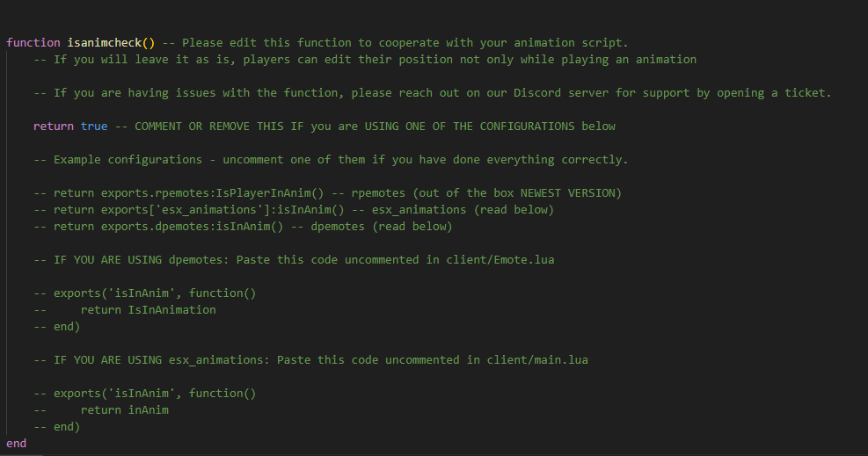Click the parentheses after isanimcheck
Viewport: 868px width, 456px height.
click(x=149, y=42)
